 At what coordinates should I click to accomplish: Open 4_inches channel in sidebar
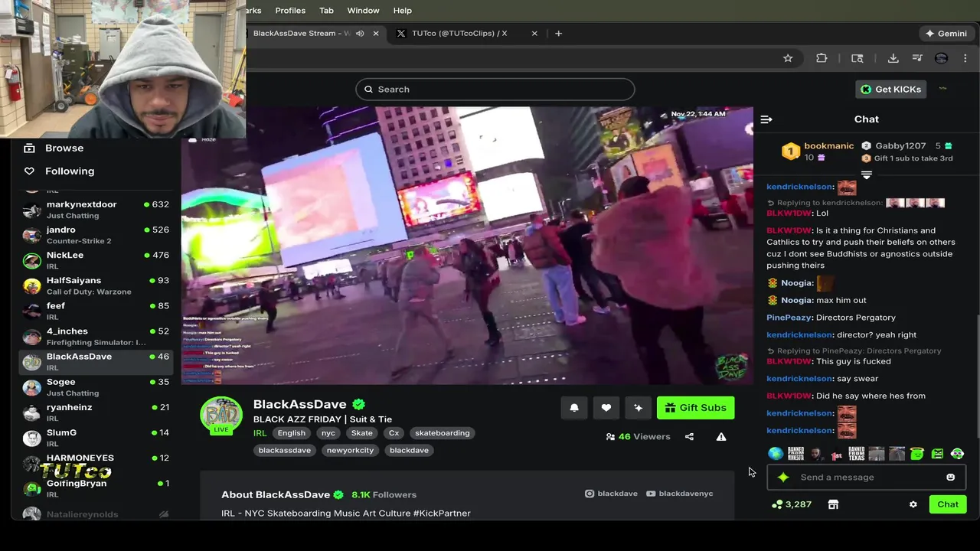[97, 336]
